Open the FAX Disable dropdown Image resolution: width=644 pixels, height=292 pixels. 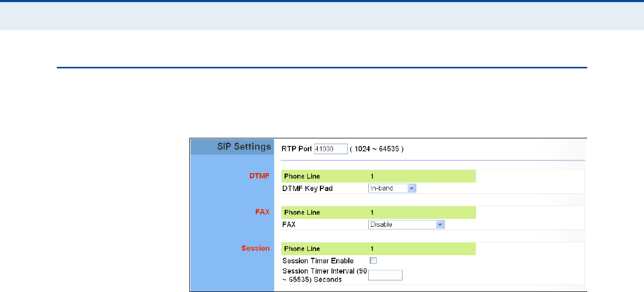tap(407, 225)
